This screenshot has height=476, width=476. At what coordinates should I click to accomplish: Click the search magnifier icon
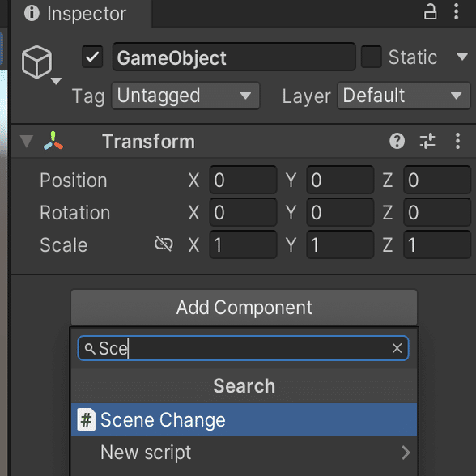[90, 349]
